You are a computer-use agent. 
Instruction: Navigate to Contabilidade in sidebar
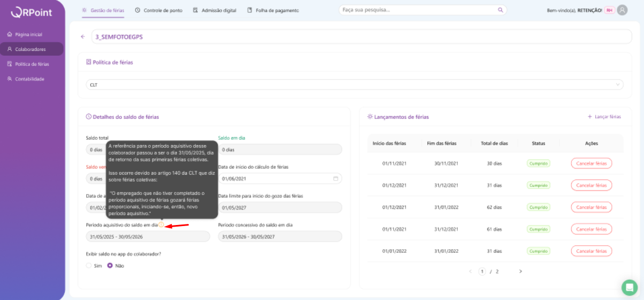tap(29, 79)
